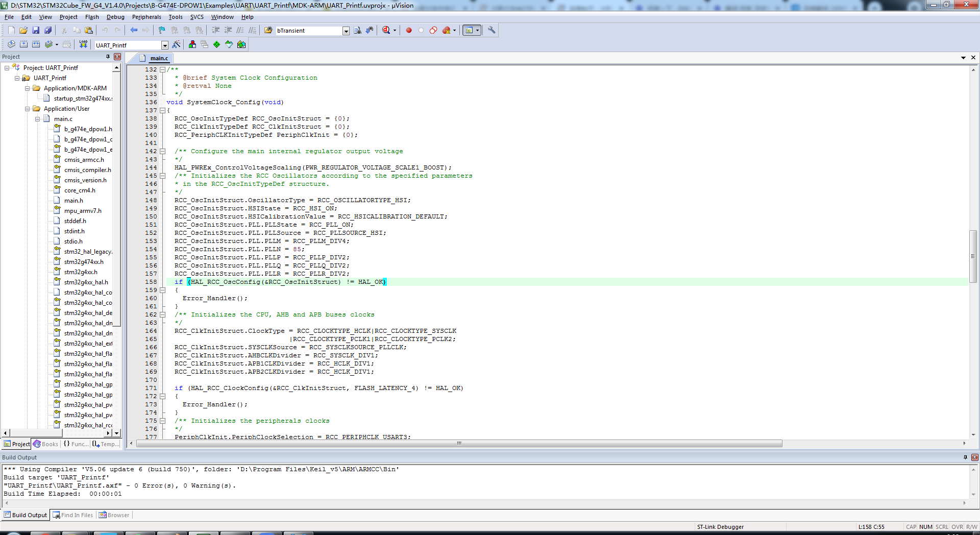Click the Open file icon
Image resolution: width=980 pixels, height=535 pixels.
tap(23, 31)
